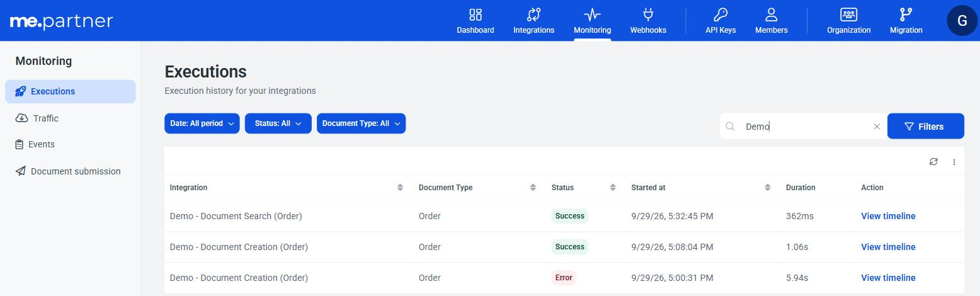Click the refresh icon above the table
Viewport: 980px width, 296px height.
coord(933,162)
